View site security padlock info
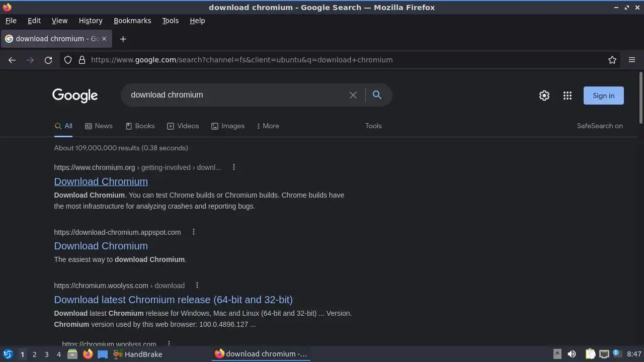This screenshot has height=362, width=644. 82,60
